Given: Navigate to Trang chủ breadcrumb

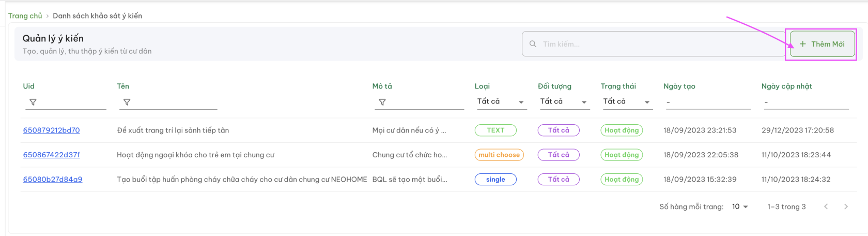Looking at the screenshot, I should tap(25, 16).
